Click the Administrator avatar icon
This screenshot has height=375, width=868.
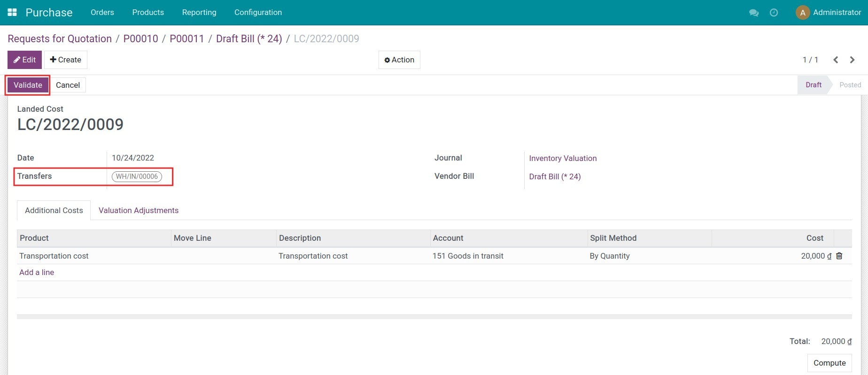tap(802, 13)
